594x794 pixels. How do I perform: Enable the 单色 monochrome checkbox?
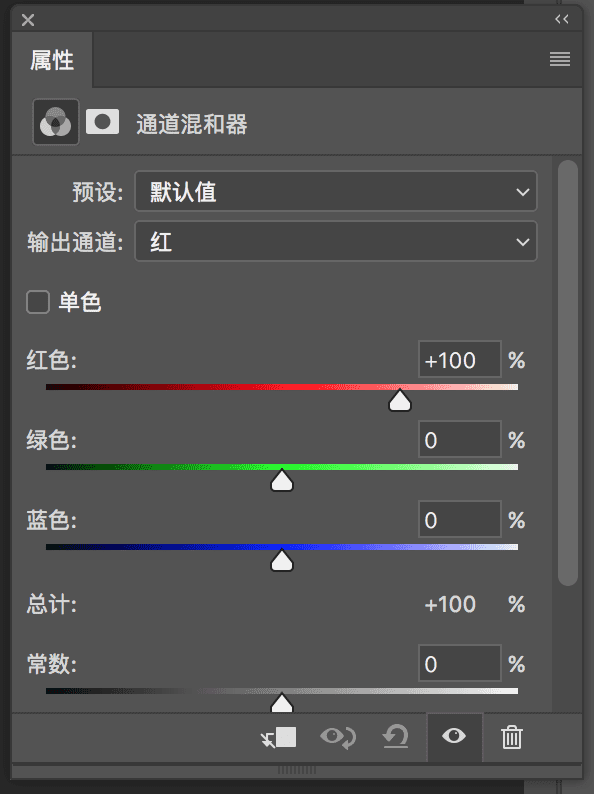pos(38,302)
